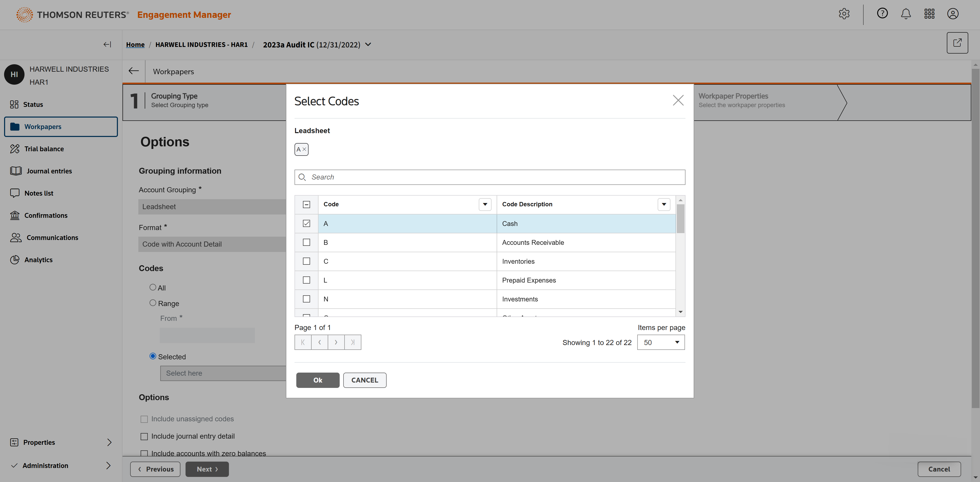
Task: Open the settings gear icon
Action: [844, 14]
